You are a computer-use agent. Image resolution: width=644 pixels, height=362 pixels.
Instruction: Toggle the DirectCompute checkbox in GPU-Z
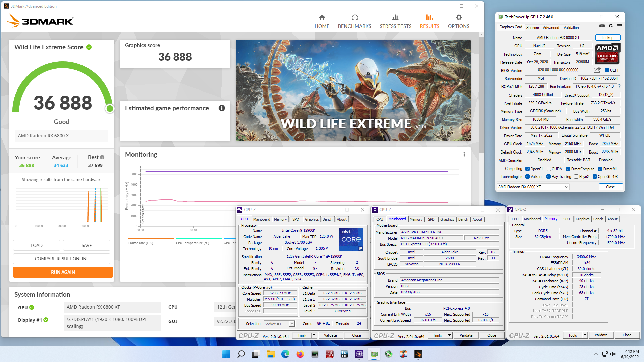pos(568,169)
